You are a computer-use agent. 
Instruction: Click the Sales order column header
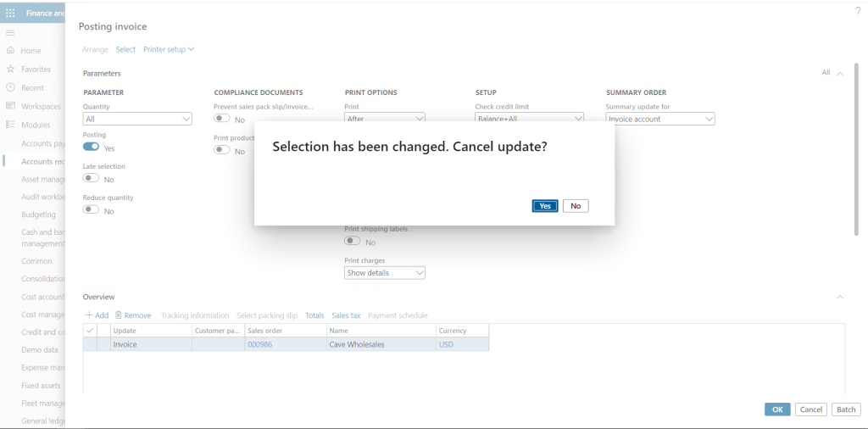click(286, 331)
